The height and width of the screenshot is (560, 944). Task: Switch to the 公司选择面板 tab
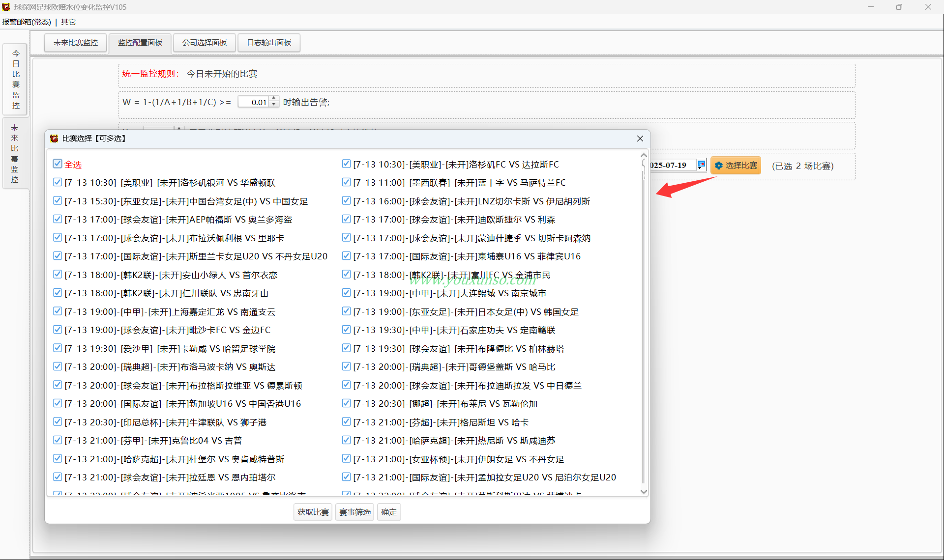tap(205, 43)
